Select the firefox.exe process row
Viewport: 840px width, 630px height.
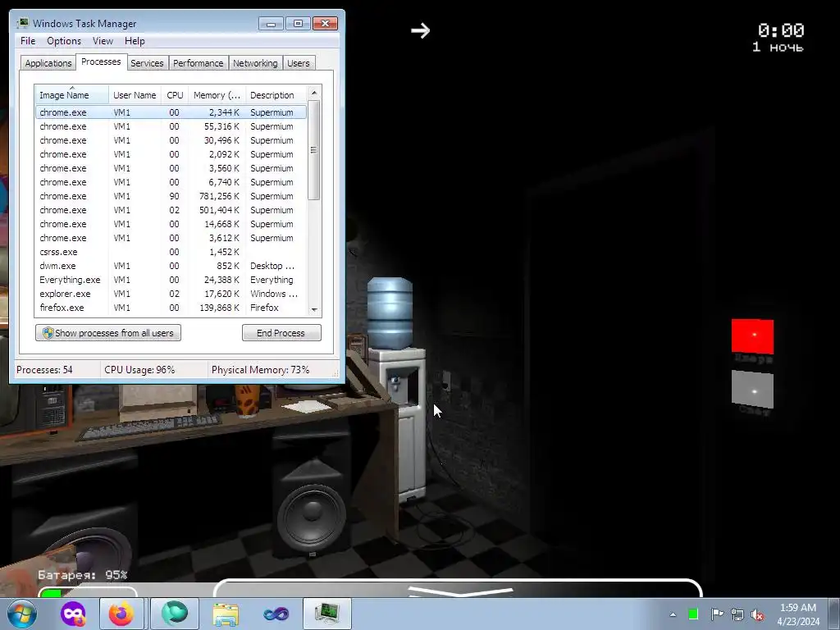171,308
